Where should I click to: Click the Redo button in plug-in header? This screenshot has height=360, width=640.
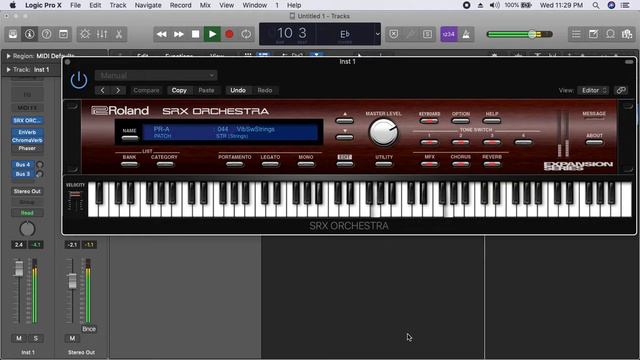click(x=264, y=90)
